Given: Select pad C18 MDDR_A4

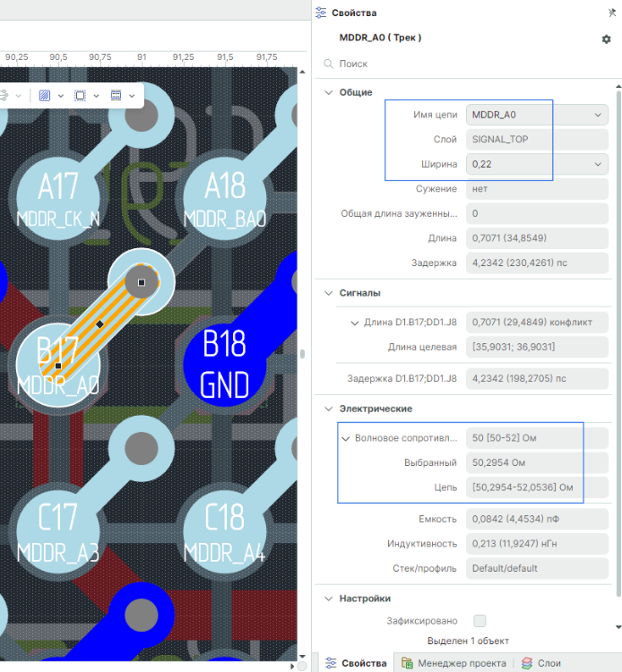Looking at the screenshot, I should pos(225,532).
